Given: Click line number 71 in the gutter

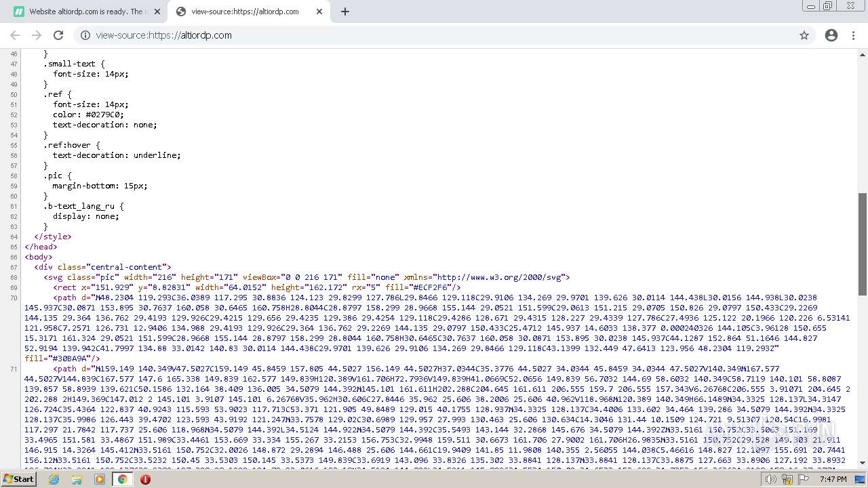Looking at the screenshot, I should (14, 369).
